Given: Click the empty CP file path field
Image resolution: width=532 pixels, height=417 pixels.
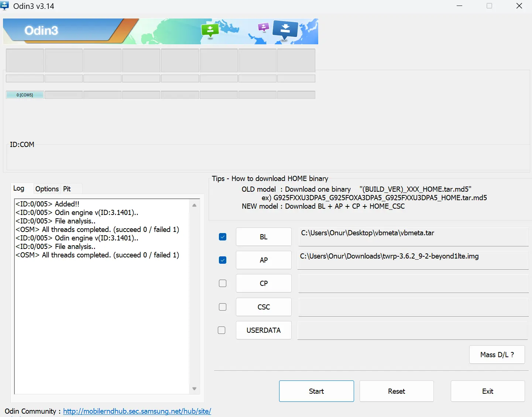Looking at the screenshot, I should tap(413, 283).
